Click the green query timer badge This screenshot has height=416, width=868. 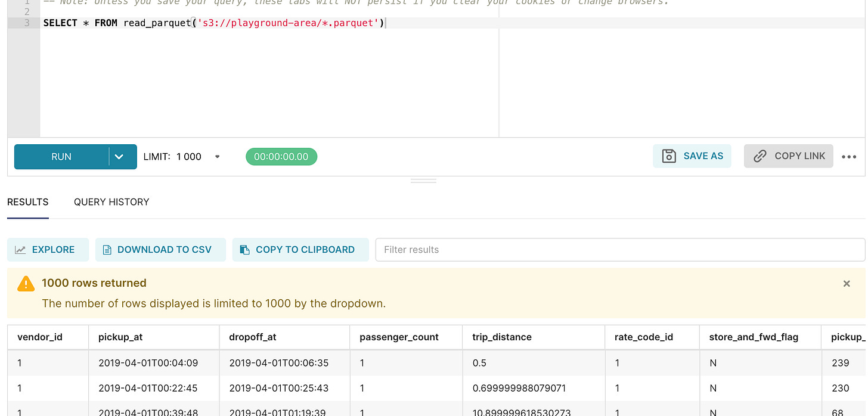tap(281, 156)
